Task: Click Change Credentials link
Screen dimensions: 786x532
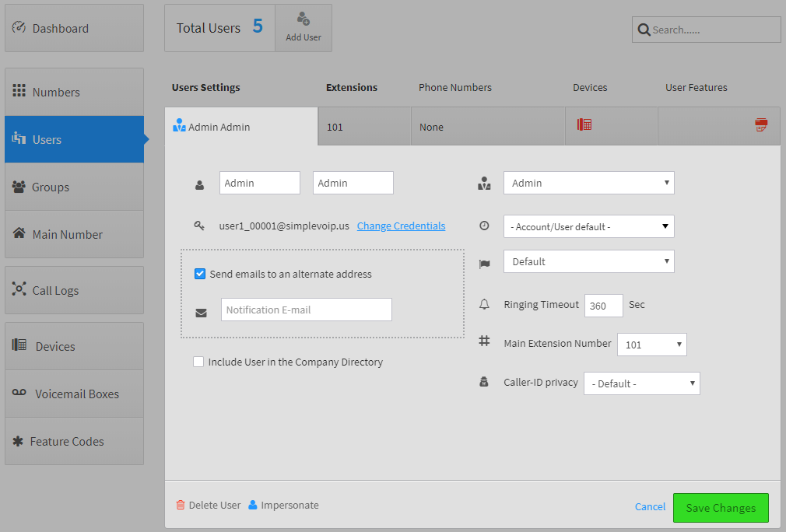Action: 401,226
